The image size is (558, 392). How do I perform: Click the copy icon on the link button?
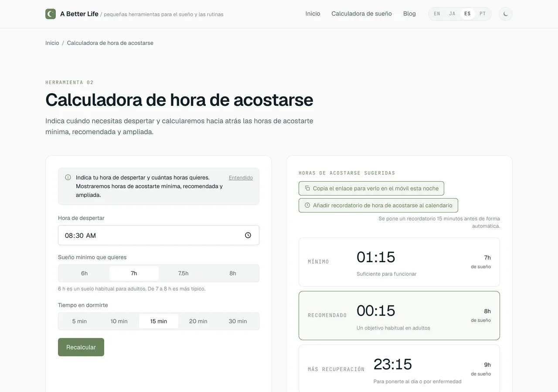(307, 188)
